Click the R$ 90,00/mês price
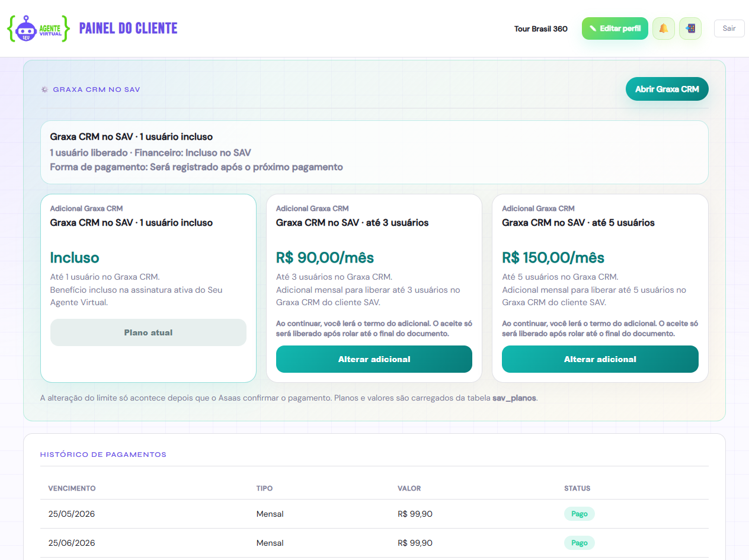The image size is (749, 560). [x=325, y=258]
